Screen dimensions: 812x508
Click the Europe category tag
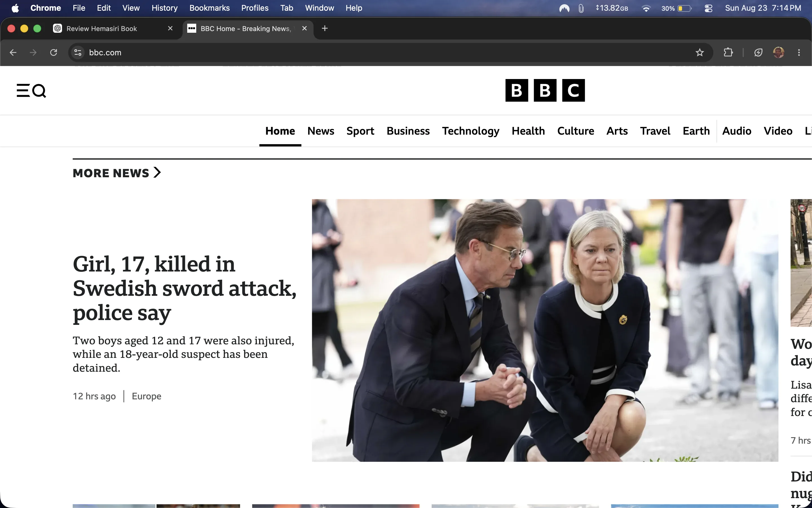pyautogui.click(x=146, y=396)
